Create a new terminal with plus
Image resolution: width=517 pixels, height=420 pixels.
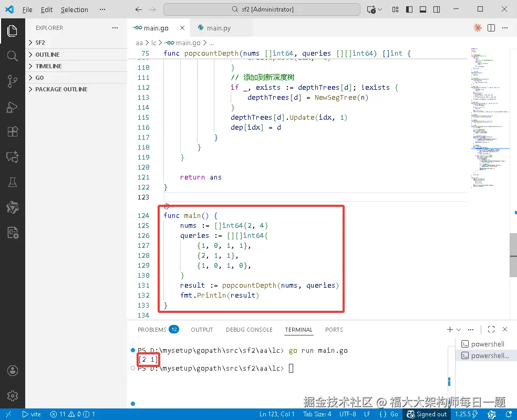pos(450,329)
